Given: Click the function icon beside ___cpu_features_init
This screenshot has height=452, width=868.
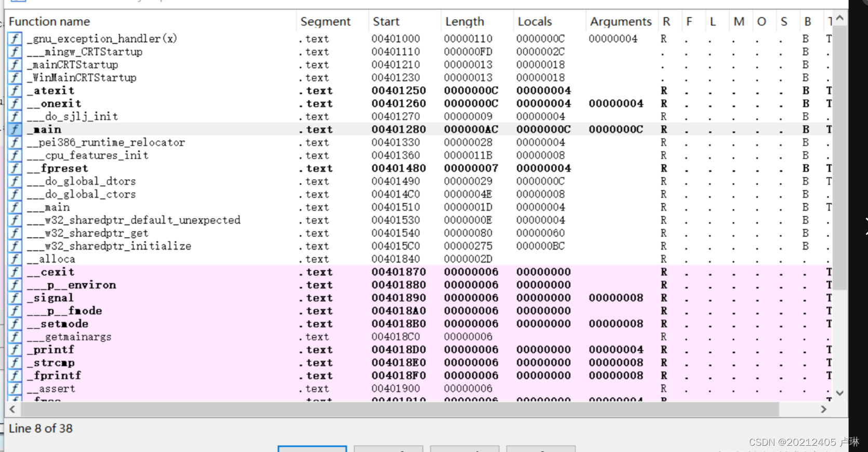Looking at the screenshot, I should 15,155.
